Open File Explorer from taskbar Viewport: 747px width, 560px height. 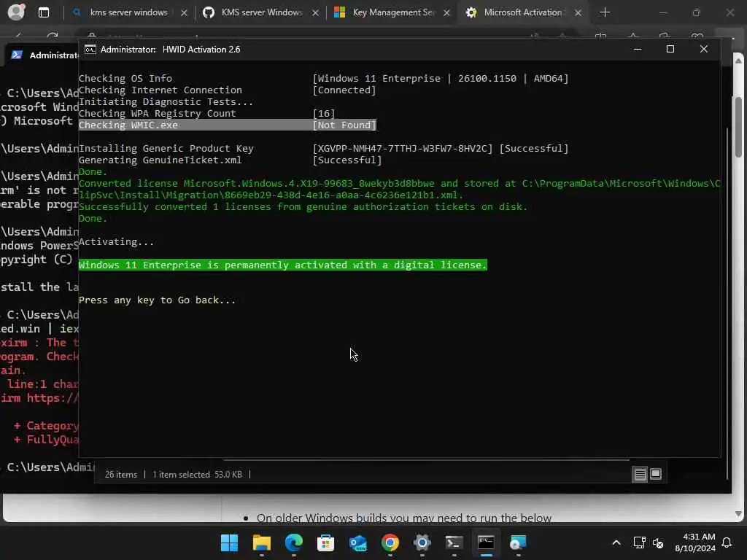(262, 542)
